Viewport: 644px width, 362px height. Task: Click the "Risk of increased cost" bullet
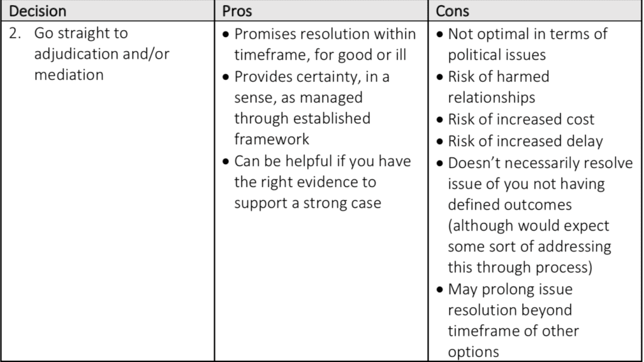(x=521, y=119)
